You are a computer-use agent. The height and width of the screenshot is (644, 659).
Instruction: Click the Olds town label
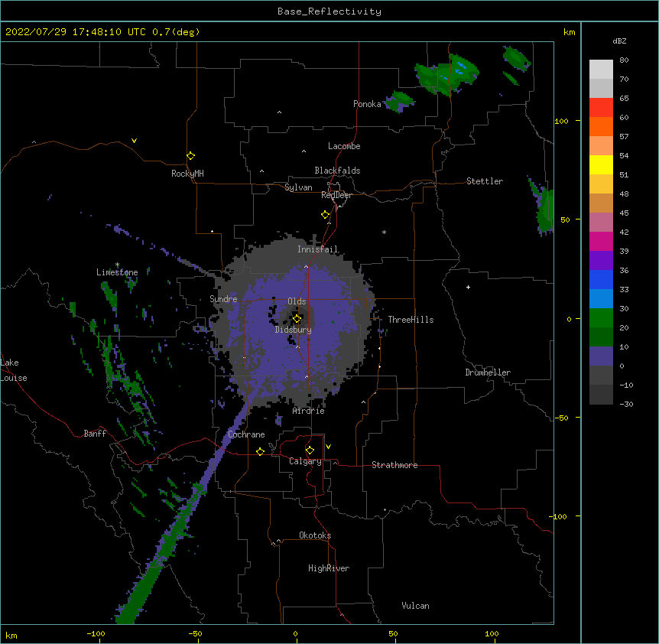click(297, 301)
